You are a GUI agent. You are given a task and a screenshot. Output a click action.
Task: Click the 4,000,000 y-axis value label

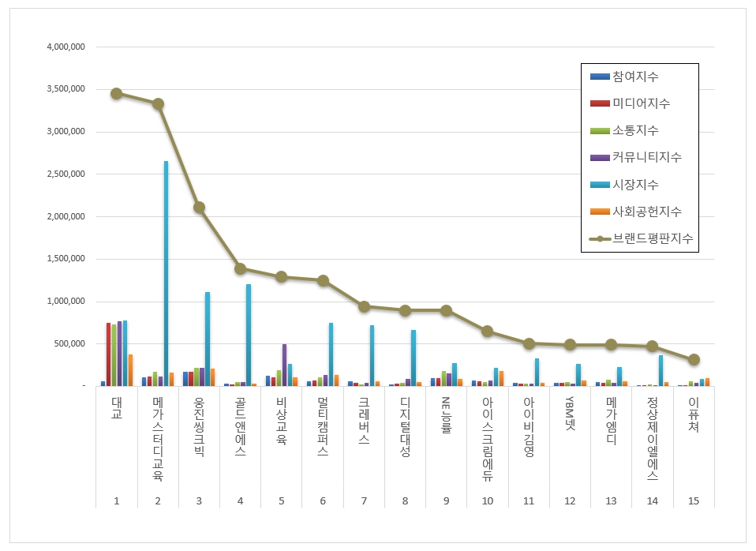click(x=65, y=47)
